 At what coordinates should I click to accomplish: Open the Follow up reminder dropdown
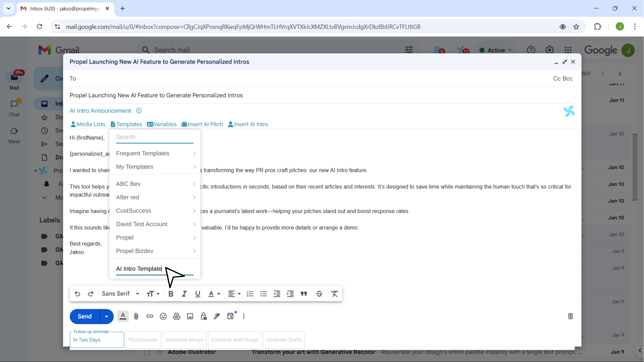point(97,340)
